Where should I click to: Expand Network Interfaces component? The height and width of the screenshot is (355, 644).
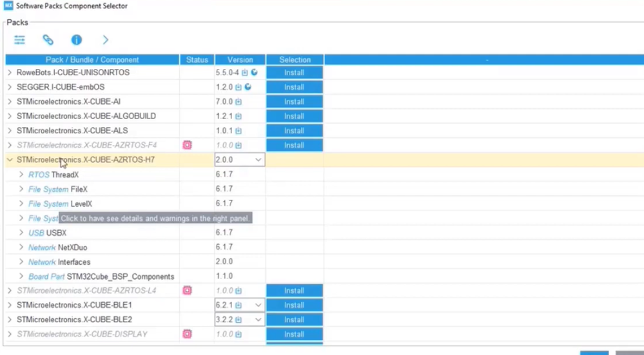pos(21,262)
